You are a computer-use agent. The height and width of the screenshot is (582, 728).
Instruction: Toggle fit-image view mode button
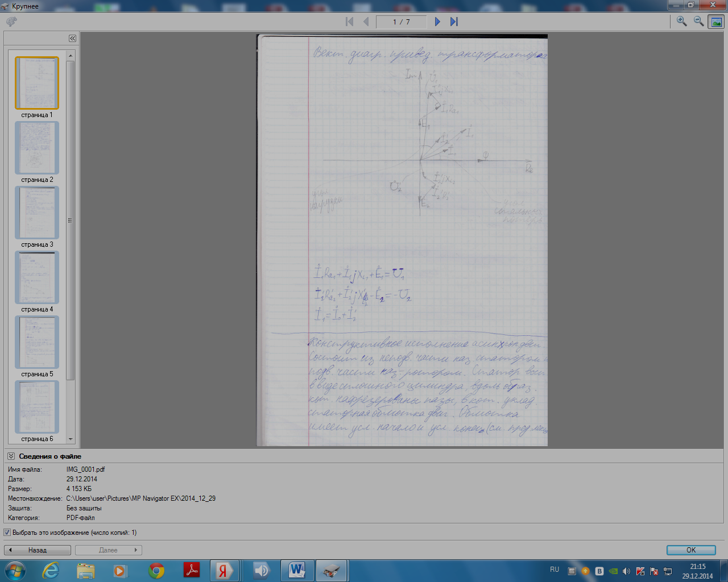click(x=716, y=22)
